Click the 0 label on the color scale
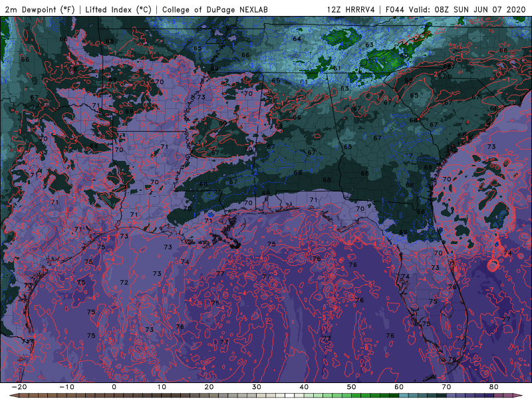The width and height of the screenshot is (532, 399). tap(114, 387)
